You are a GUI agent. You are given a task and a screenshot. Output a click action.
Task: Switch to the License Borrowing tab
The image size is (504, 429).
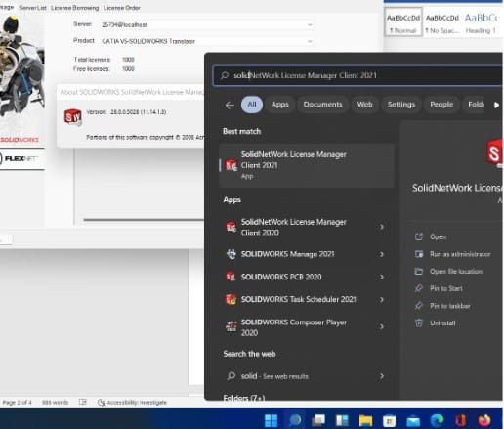[x=74, y=8]
